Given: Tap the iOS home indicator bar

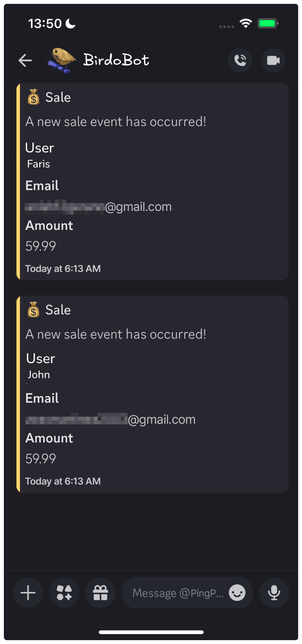Looking at the screenshot, I should click(x=151, y=632).
